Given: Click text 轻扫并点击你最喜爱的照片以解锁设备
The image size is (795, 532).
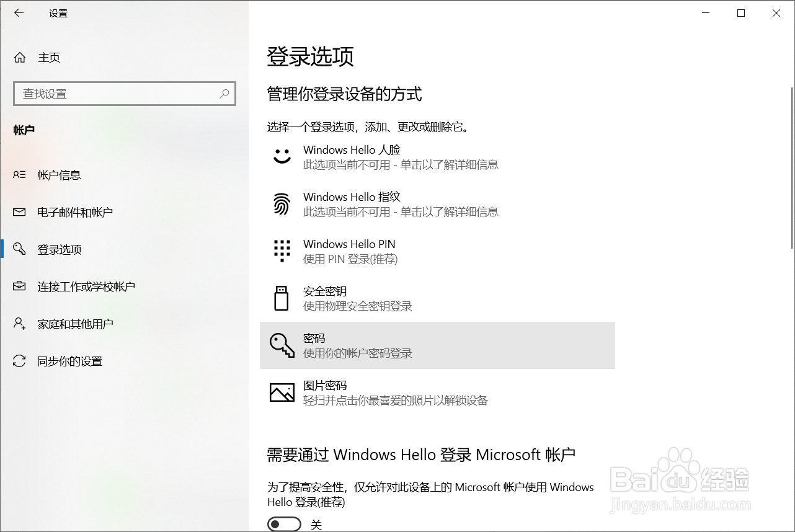Looking at the screenshot, I should coord(396,401).
